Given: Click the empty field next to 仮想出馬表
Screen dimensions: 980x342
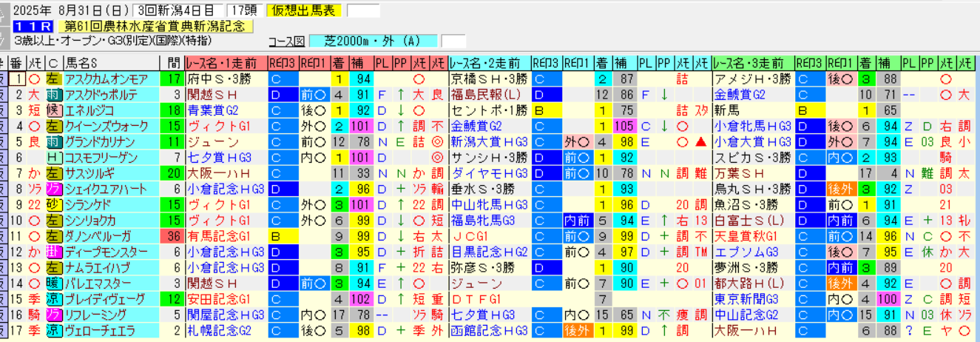Looking at the screenshot, I should 363,10.
